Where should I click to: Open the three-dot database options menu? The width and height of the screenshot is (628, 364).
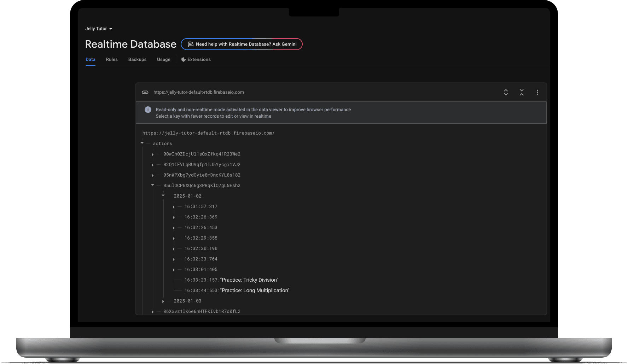point(537,92)
